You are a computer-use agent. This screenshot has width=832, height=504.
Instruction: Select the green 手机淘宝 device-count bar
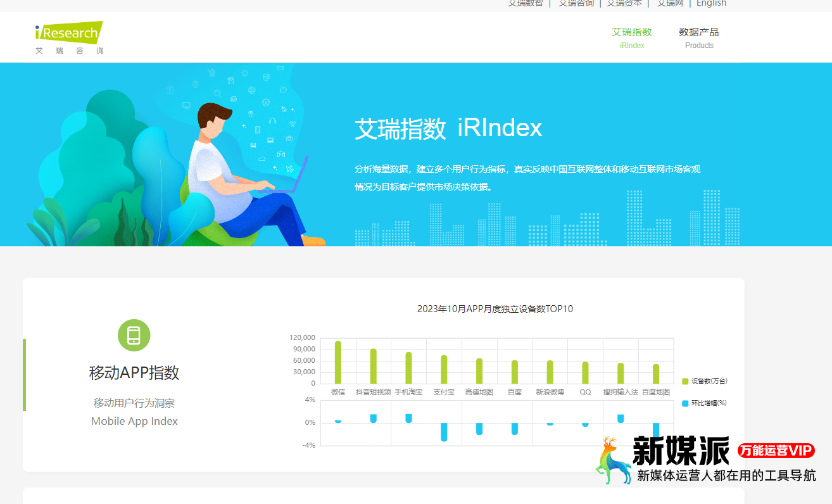point(409,368)
